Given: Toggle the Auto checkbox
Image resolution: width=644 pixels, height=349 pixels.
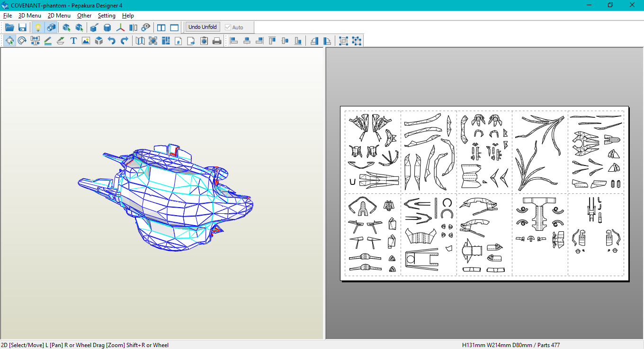Looking at the screenshot, I should (228, 27).
